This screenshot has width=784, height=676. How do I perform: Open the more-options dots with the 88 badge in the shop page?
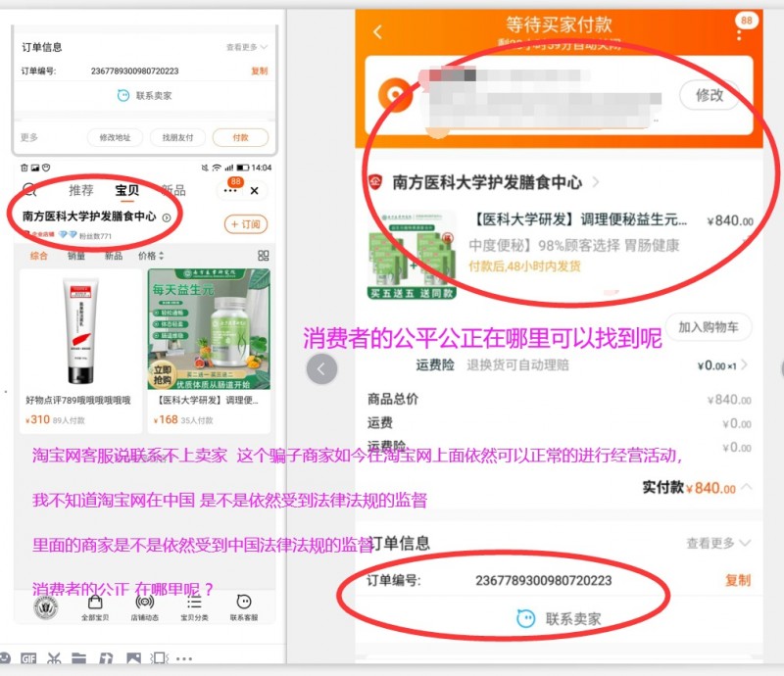pyautogui.click(x=230, y=190)
